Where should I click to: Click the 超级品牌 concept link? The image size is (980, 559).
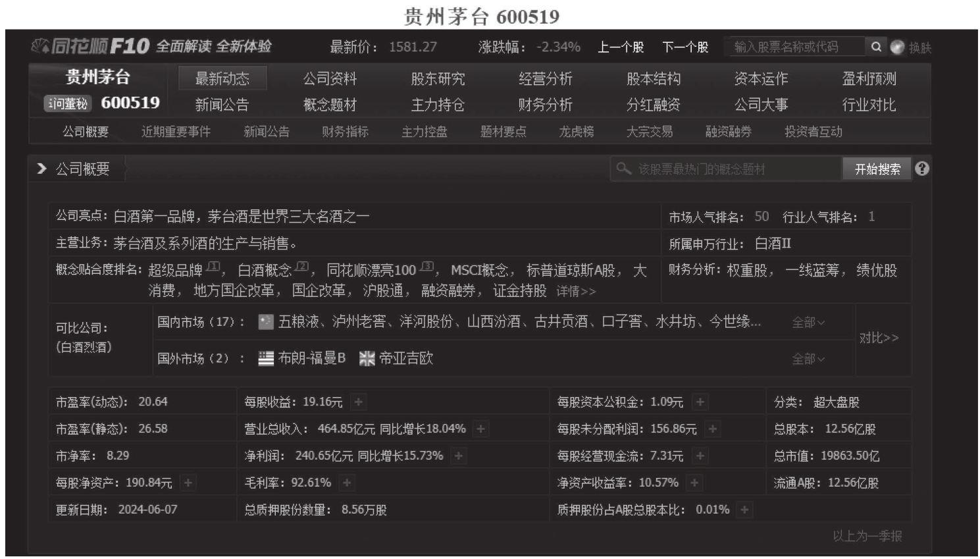click(x=175, y=271)
